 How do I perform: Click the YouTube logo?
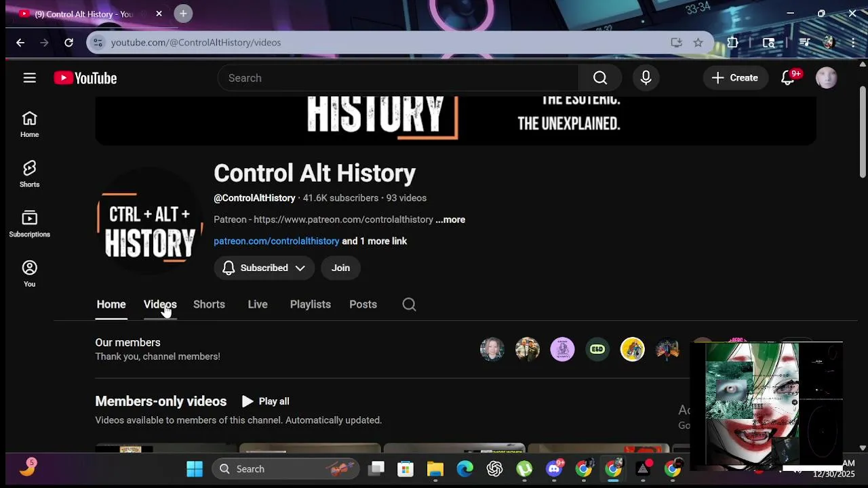coord(85,78)
